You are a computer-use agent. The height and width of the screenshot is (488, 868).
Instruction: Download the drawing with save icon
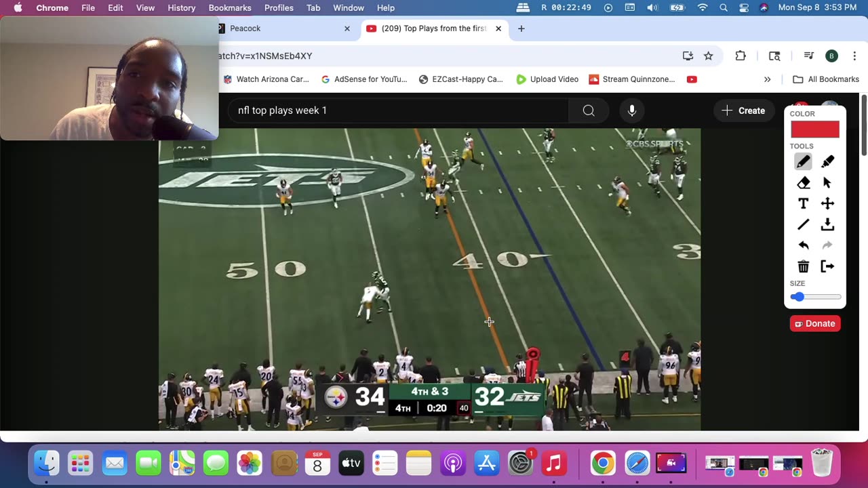click(827, 224)
